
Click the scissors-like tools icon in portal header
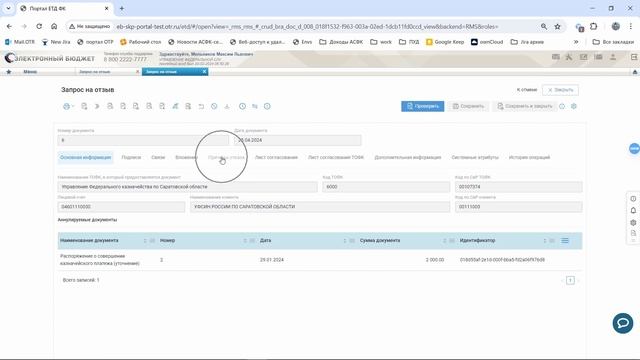pyautogui.click(x=569, y=57)
